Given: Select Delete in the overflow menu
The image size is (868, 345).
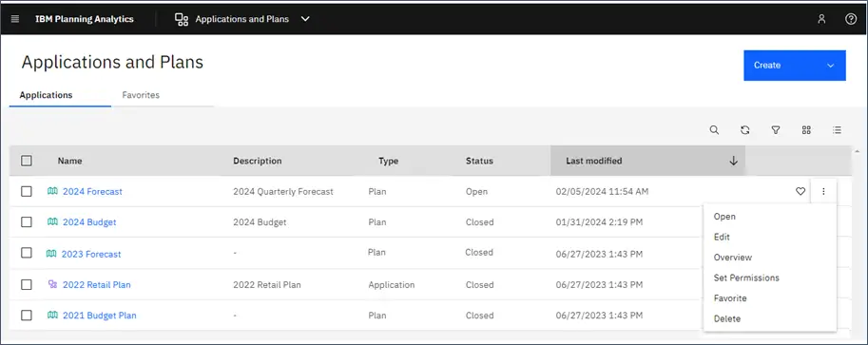Looking at the screenshot, I should click(x=727, y=319).
